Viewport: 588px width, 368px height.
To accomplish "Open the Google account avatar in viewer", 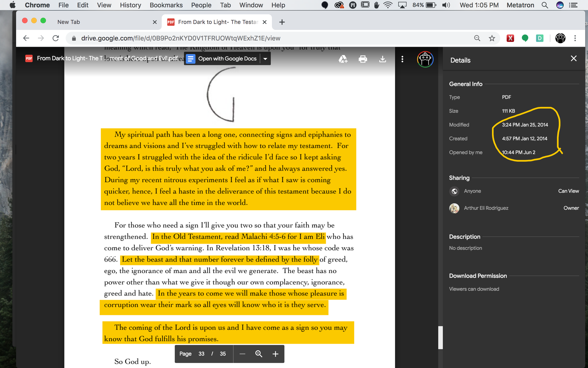I will [x=425, y=59].
